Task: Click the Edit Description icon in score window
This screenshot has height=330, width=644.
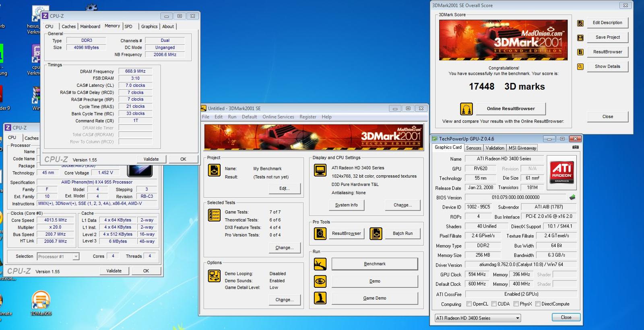Action: point(580,23)
